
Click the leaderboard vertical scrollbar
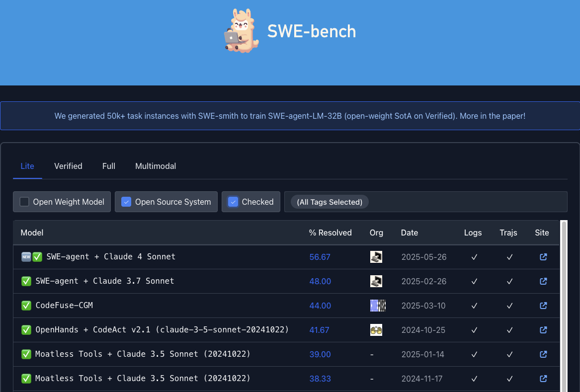click(564, 306)
